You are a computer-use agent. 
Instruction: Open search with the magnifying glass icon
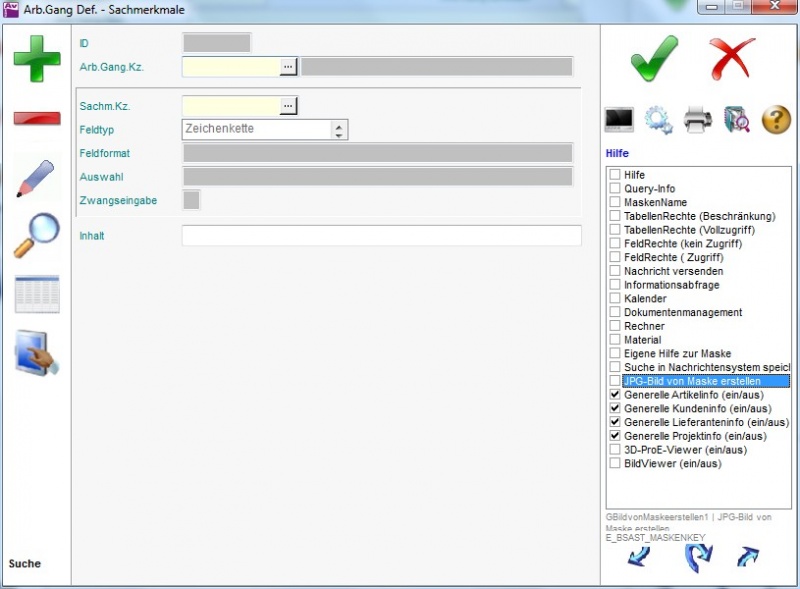coord(36,235)
